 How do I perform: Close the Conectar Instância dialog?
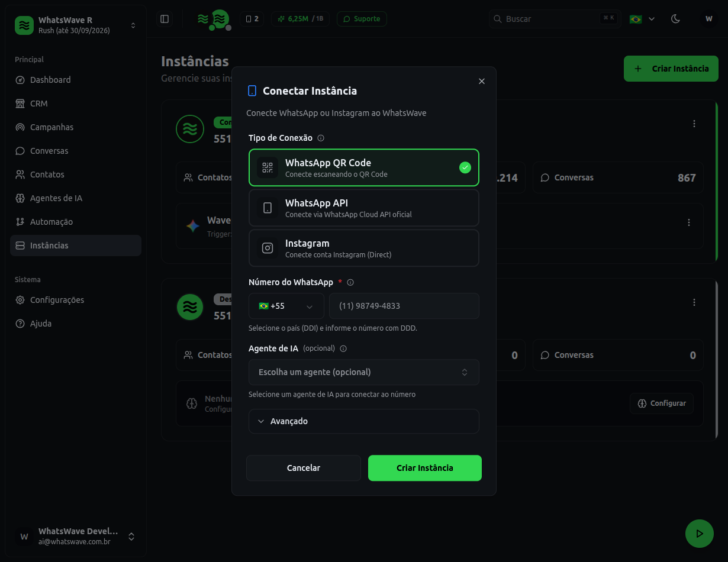(482, 82)
